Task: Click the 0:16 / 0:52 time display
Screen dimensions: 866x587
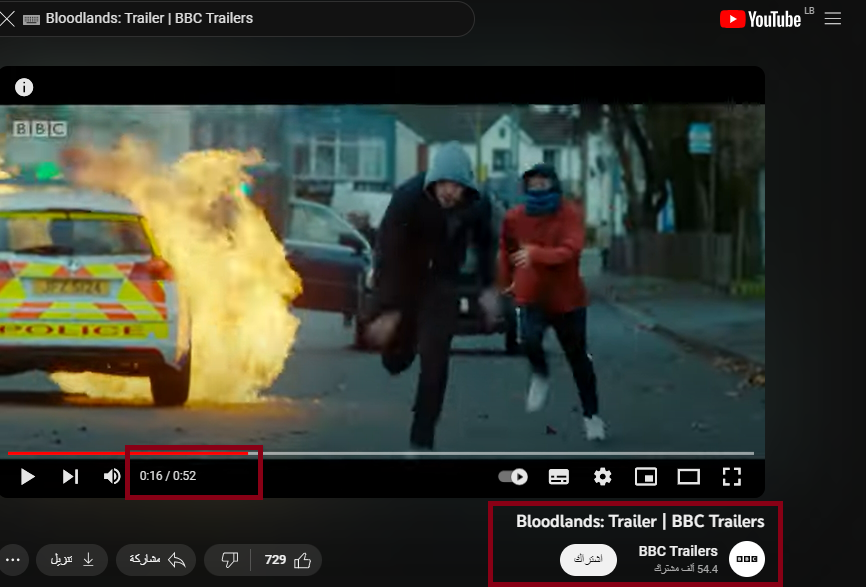Action: (168, 476)
